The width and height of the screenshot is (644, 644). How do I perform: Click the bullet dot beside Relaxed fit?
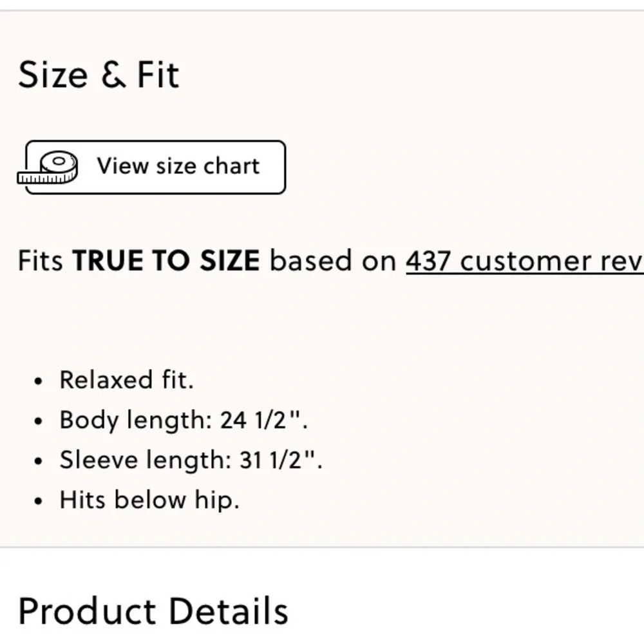39,381
